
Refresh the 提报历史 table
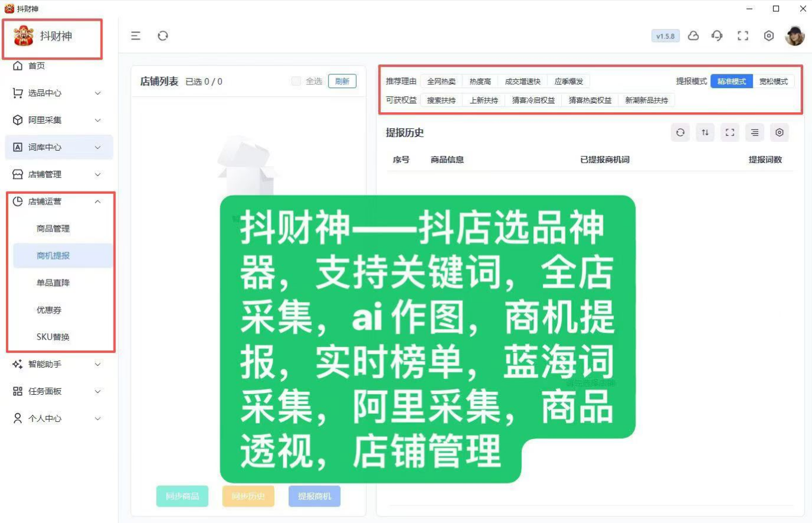[x=680, y=132]
